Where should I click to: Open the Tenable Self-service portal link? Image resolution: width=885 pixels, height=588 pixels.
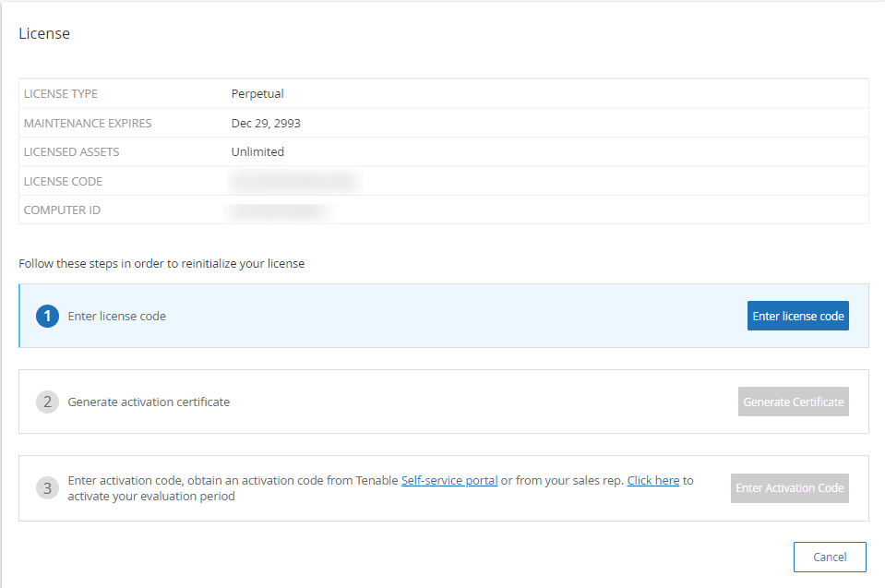449,480
